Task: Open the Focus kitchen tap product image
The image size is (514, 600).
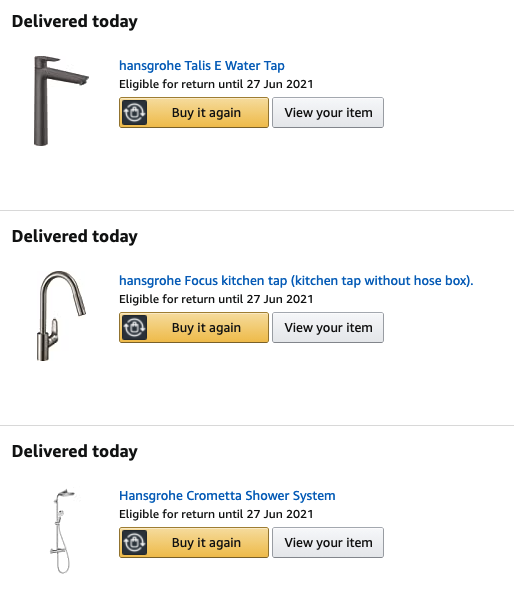Action: [61, 316]
